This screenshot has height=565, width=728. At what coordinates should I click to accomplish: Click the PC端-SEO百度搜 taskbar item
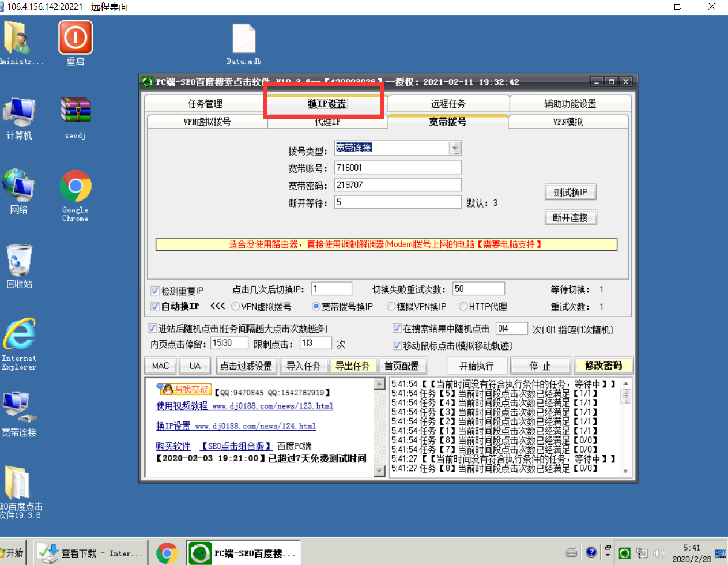[244, 553]
